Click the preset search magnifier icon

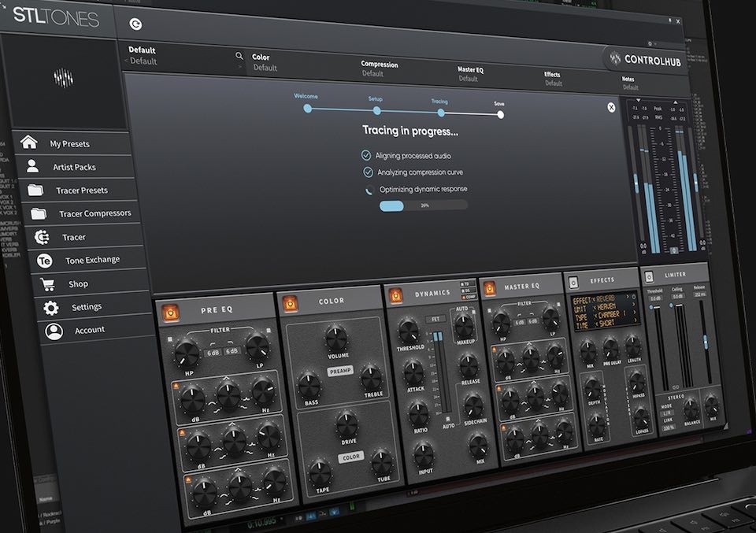click(239, 56)
